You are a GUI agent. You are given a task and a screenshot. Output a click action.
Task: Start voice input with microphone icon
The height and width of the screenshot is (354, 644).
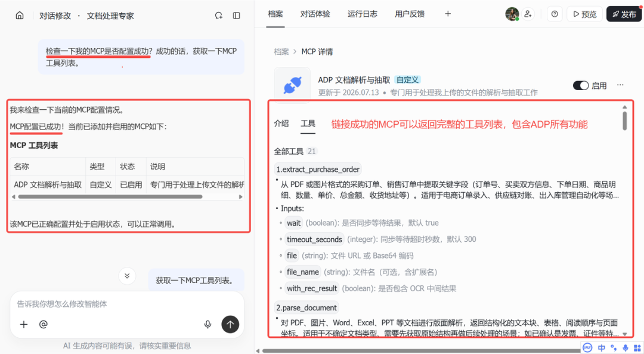point(208,324)
